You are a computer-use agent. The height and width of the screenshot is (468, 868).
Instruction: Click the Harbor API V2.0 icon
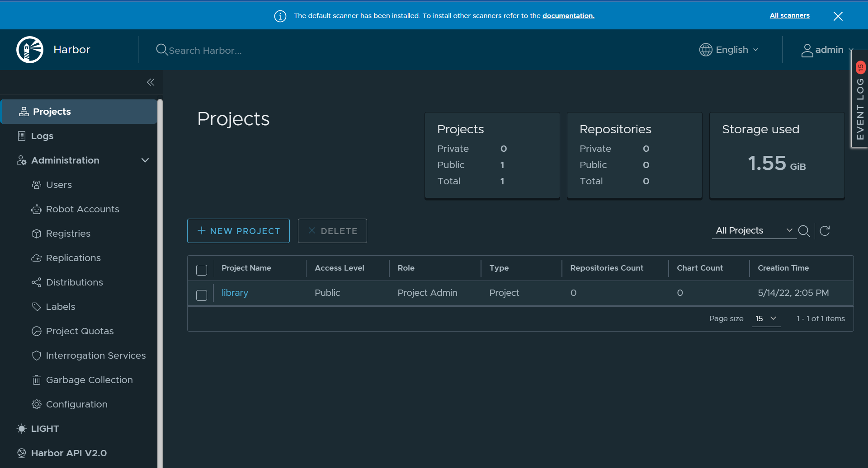point(21,453)
